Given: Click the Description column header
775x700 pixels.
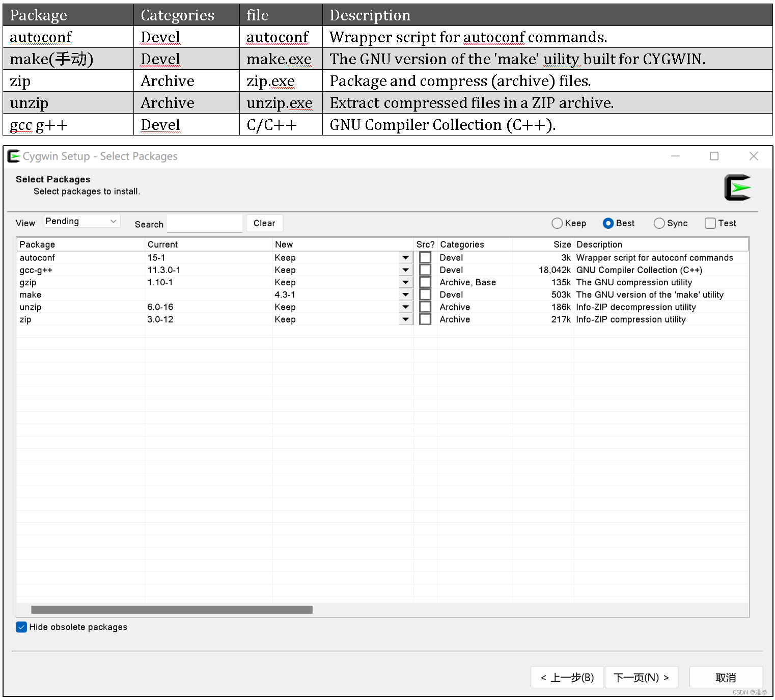Looking at the screenshot, I should click(661, 245).
